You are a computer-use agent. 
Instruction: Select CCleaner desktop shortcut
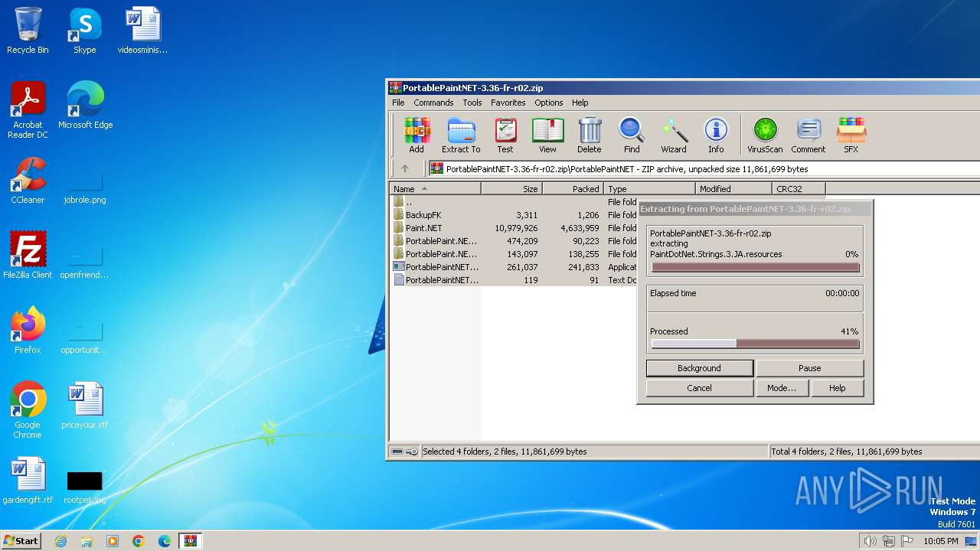tap(28, 181)
